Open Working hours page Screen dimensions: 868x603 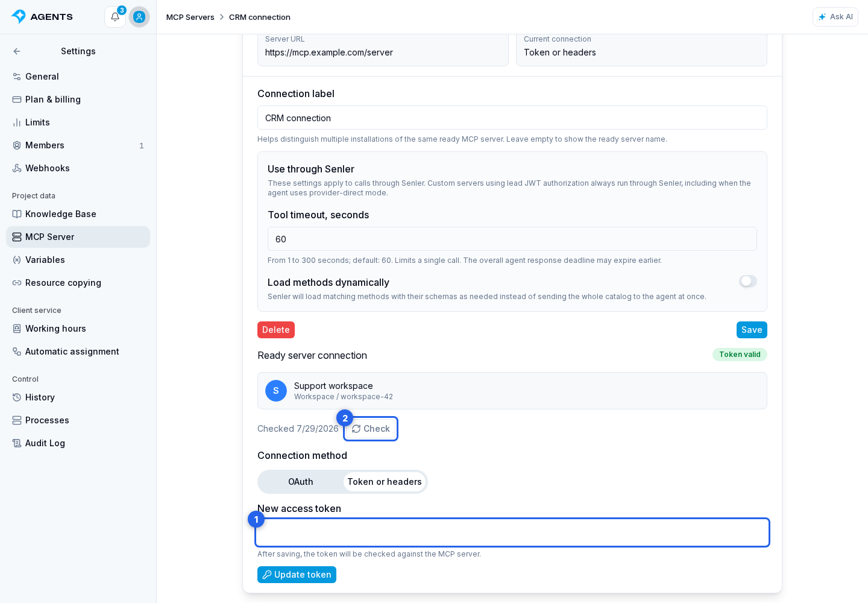[x=78, y=329]
